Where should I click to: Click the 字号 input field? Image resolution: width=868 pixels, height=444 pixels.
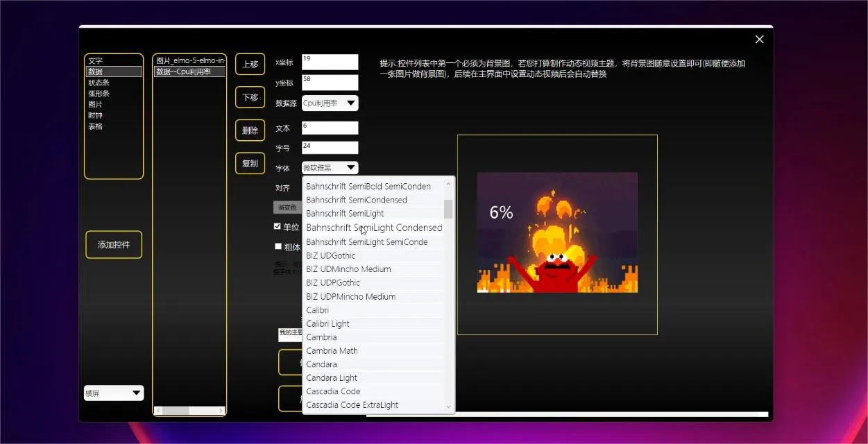[x=330, y=148]
